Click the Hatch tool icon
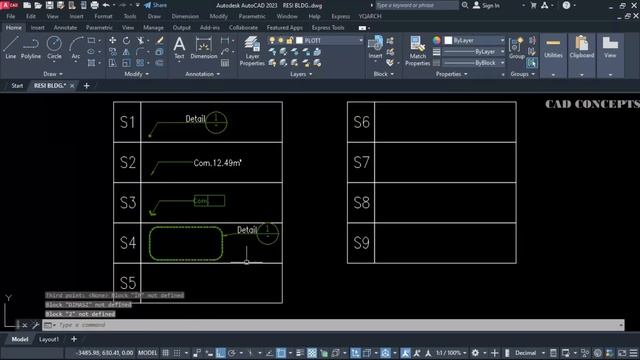Screen dimensions: 640x360 (x=91, y=63)
